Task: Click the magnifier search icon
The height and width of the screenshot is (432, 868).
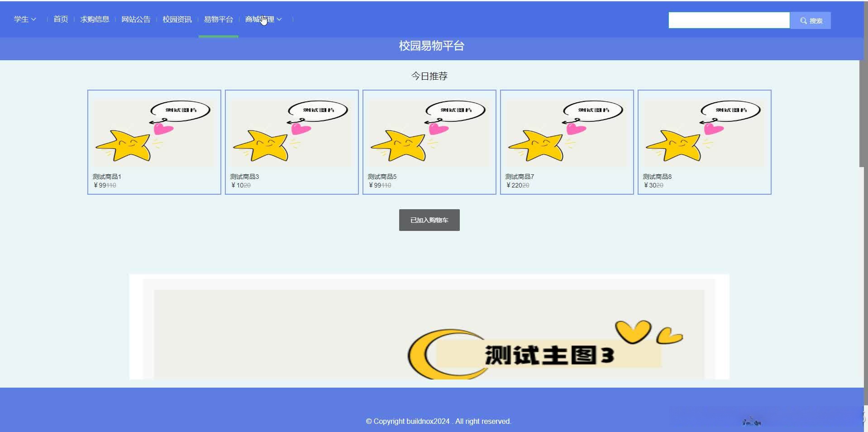Action: [803, 20]
